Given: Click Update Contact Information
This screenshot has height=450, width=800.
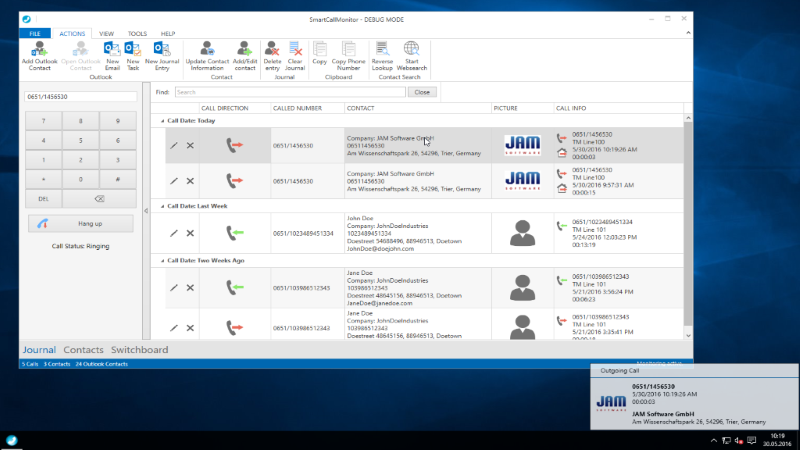Looking at the screenshot, I should coord(207,56).
